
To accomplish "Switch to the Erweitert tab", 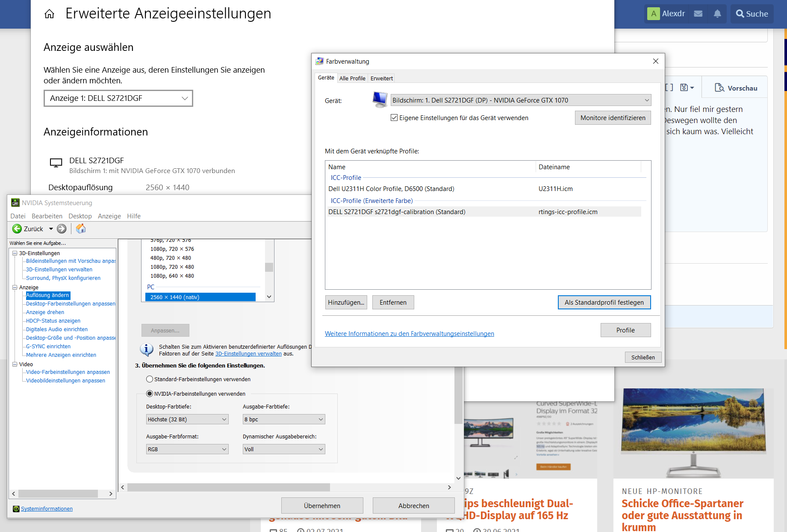I will [382, 78].
